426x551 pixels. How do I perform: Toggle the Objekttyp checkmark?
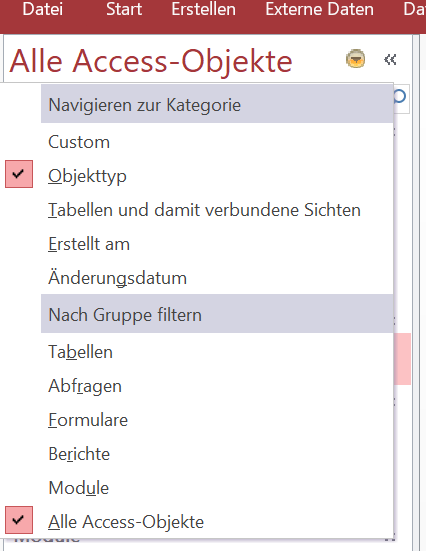(x=19, y=174)
